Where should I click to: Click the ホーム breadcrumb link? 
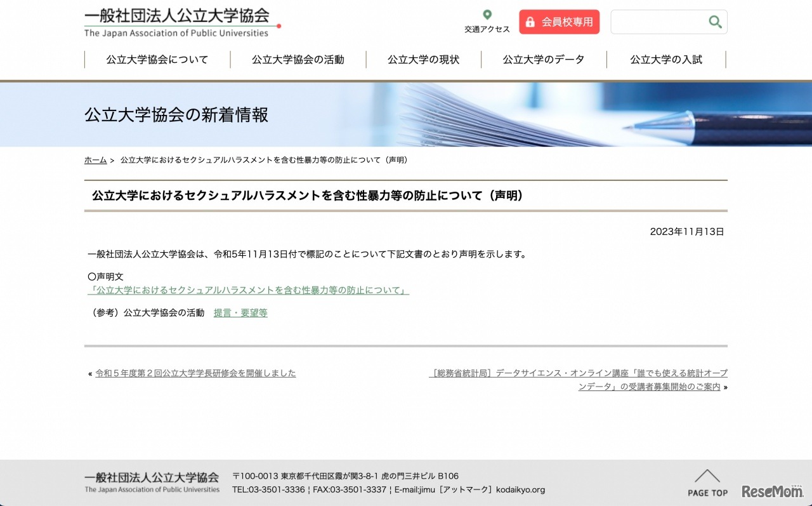(x=95, y=160)
